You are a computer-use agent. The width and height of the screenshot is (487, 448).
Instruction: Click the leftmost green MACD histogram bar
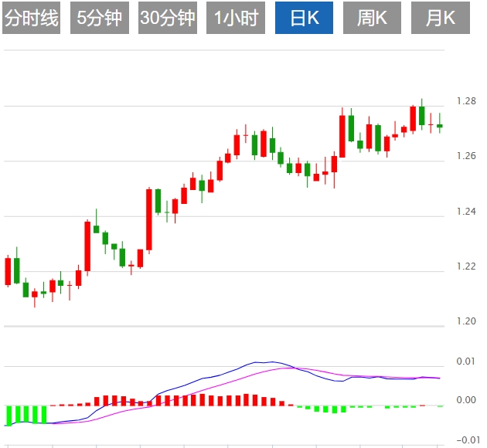[x=9, y=415]
